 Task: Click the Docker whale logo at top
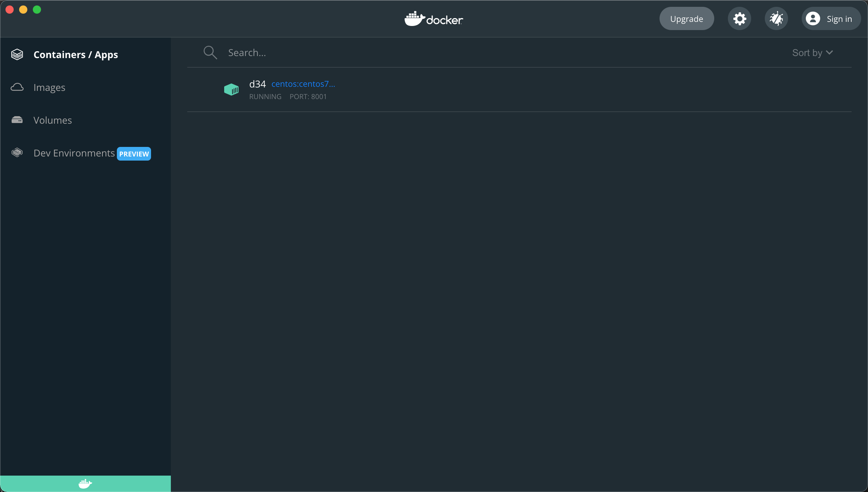(433, 19)
